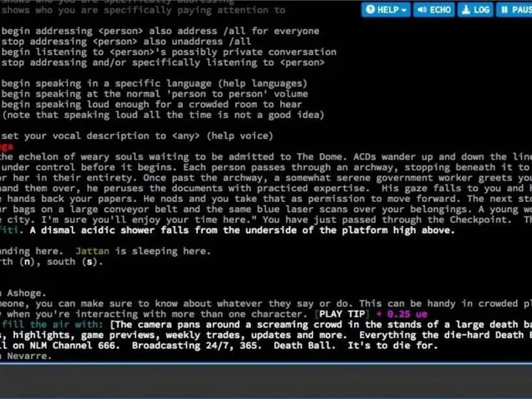Click the magenta + 0.25 ue reward text
The height and width of the screenshot is (399, 532).
[401, 314]
